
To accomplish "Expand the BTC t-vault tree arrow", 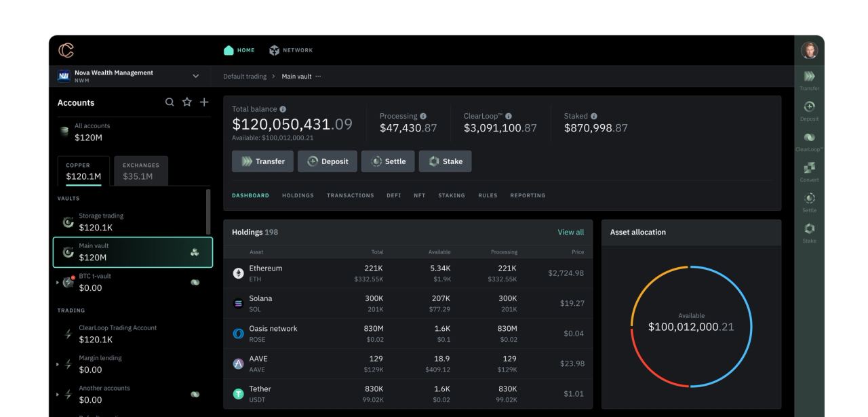I will coord(57,282).
